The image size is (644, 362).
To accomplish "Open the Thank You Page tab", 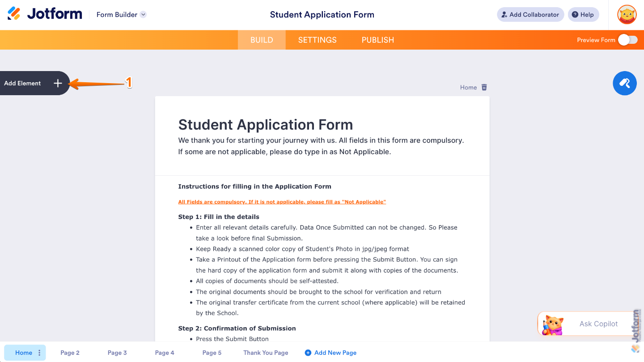I will point(266,353).
